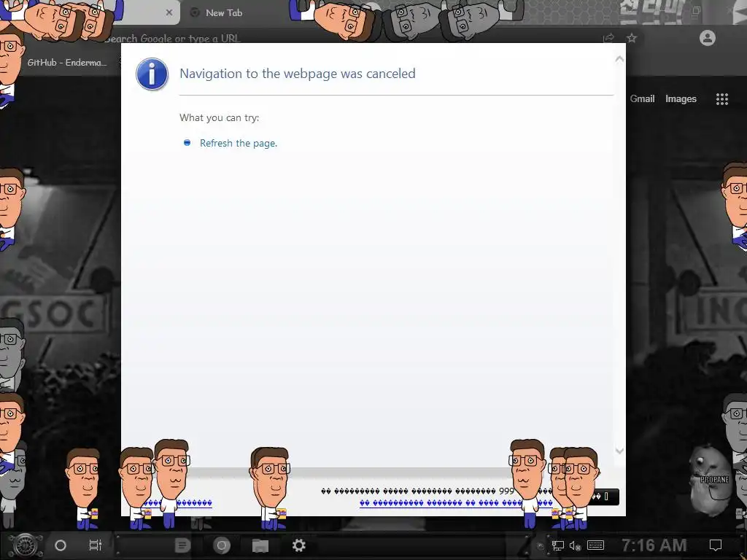
Task: Click the Refresh the page link
Action: tap(239, 143)
